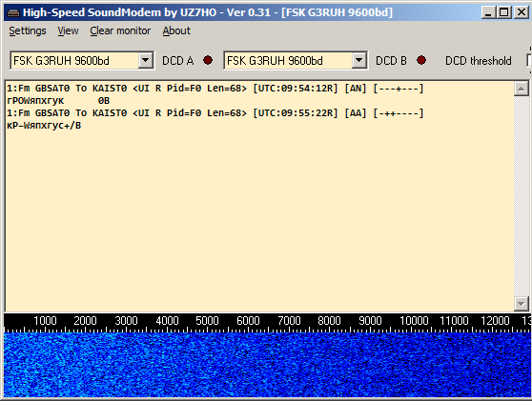Click the payload line ending in 0B
532x401 pixels.
click(x=58, y=101)
